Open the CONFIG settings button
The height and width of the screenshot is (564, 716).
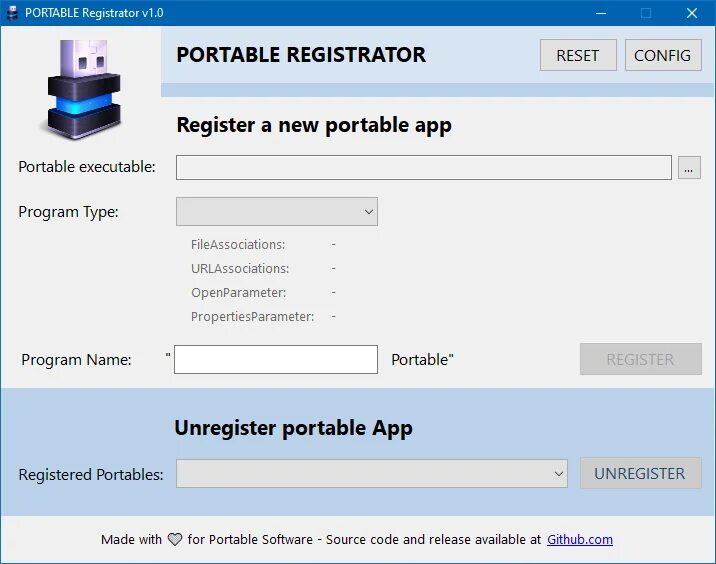pyautogui.click(x=663, y=55)
